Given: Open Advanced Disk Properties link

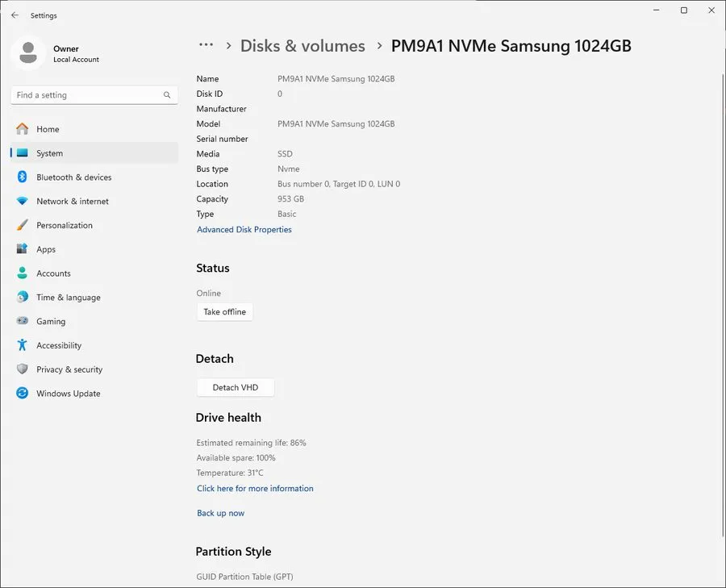Looking at the screenshot, I should click(x=244, y=230).
